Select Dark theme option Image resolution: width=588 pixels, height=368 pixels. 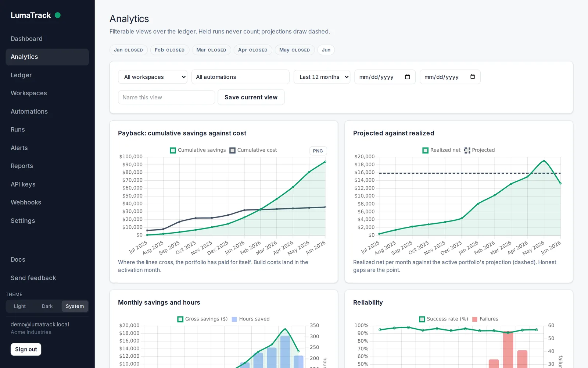pyautogui.click(x=47, y=306)
